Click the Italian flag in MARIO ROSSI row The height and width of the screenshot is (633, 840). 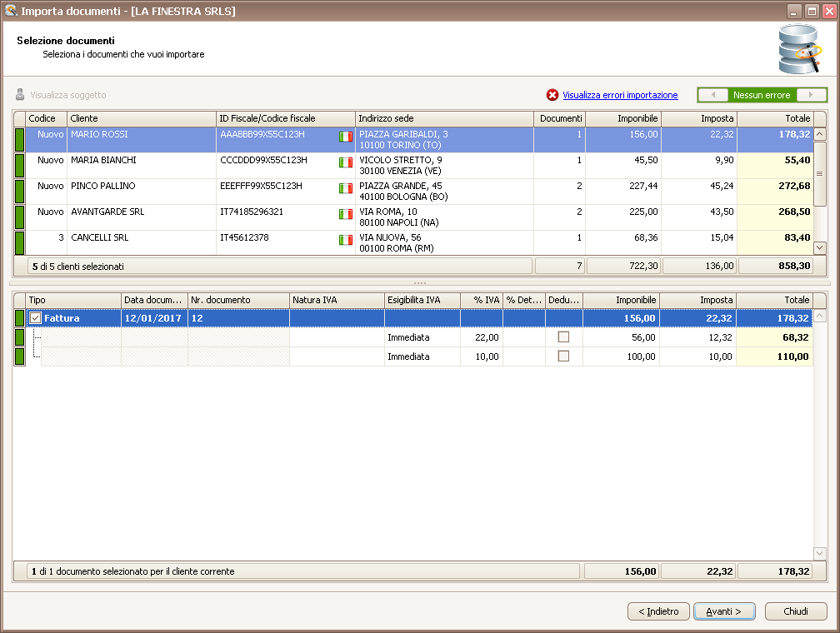[x=346, y=137]
